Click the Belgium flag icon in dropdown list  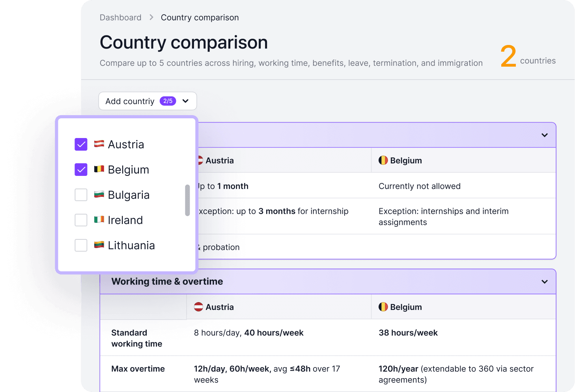pyautogui.click(x=99, y=169)
